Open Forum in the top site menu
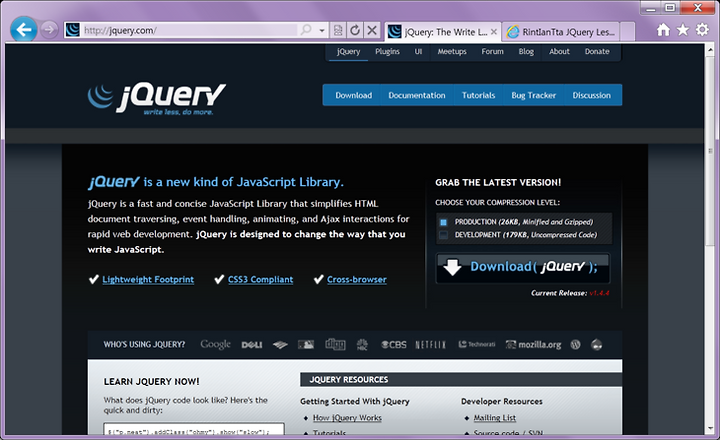This screenshot has width=720, height=440. (492, 51)
